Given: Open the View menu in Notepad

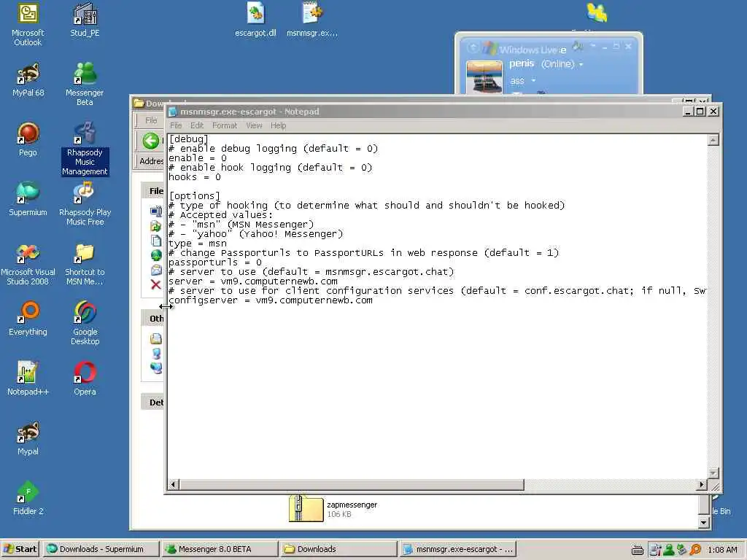Looking at the screenshot, I should point(254,125).
